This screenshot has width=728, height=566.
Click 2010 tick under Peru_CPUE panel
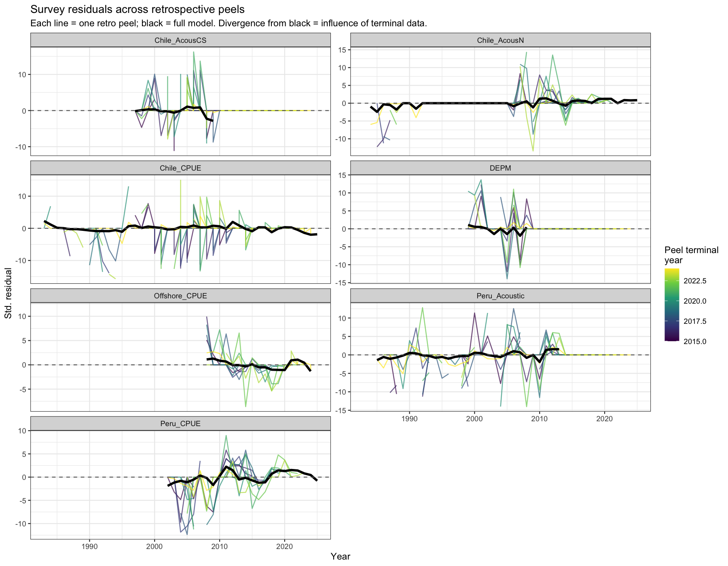tap(219, 545)
